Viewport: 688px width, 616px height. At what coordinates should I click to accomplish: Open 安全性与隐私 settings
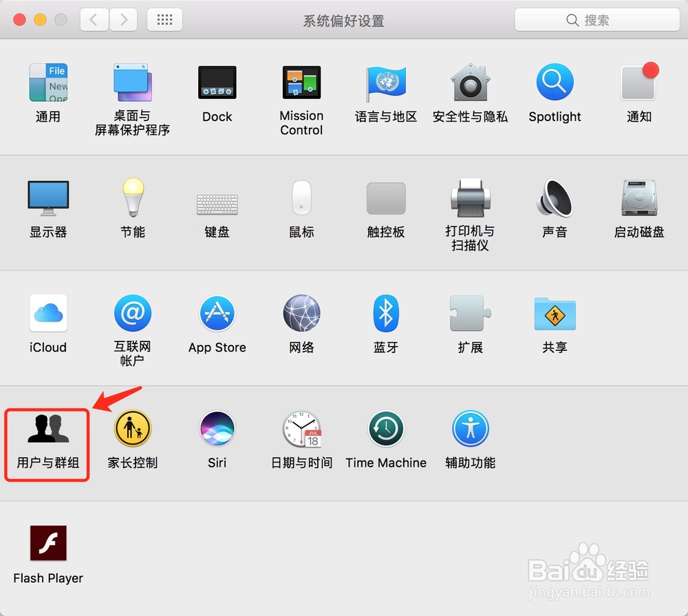(470, 83)
